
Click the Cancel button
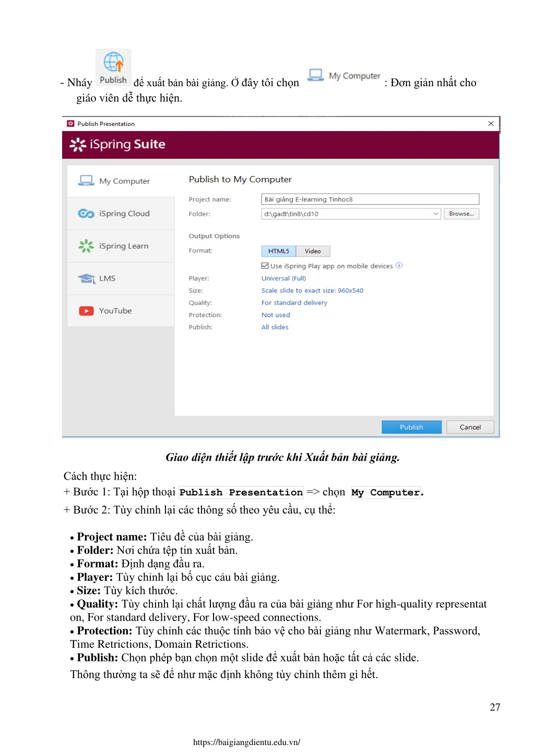pyautogui.click(x=470, y=427)
